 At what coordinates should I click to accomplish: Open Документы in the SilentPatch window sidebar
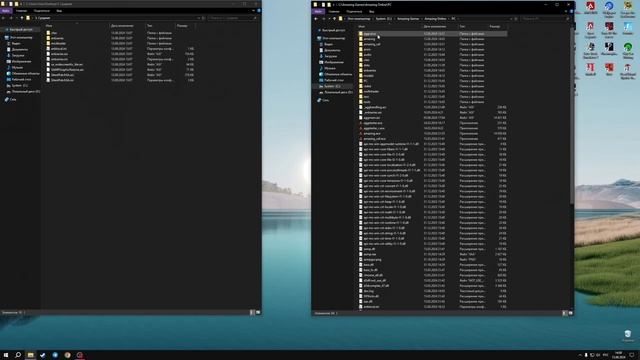point(18,49)
